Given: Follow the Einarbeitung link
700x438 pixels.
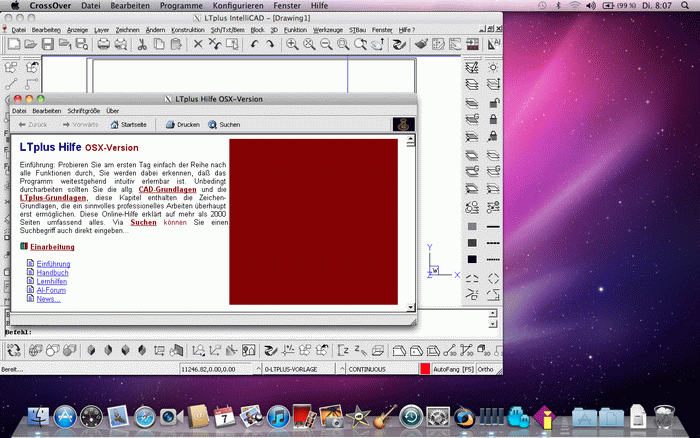Looking at the screenshot, I should click(52, 247).
